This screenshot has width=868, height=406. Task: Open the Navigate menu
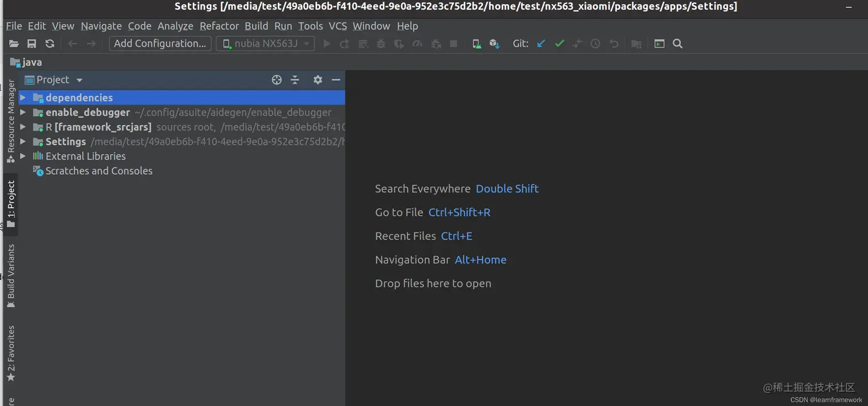coord(101,26)
